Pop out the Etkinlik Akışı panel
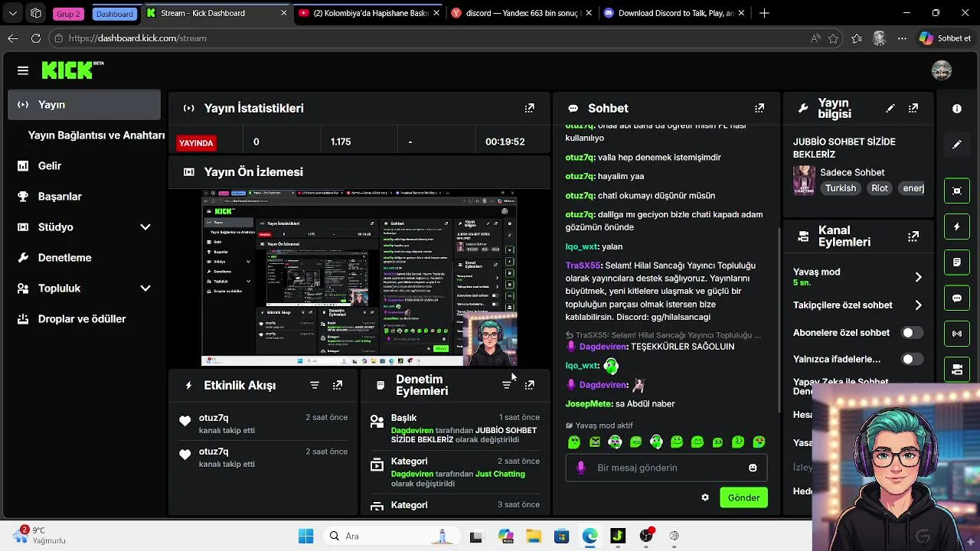The width and height of the screenshot is (980, 551). (x=338, y=385)
